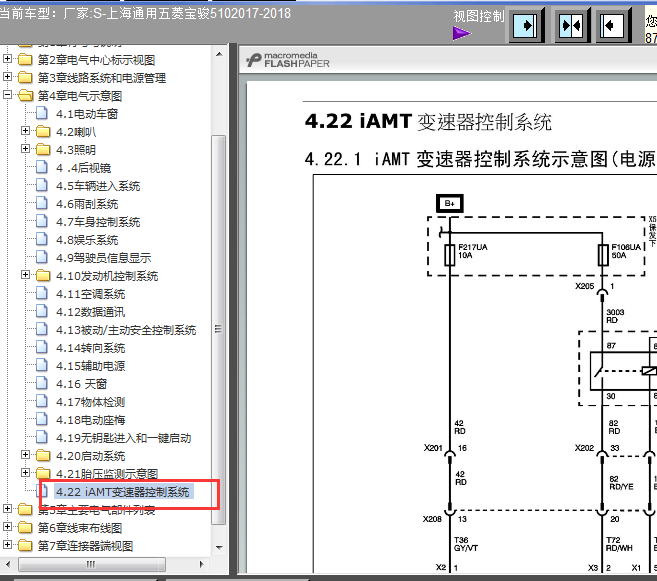657x581 pixels.
Task: Collapse the 第4章电气示意图 folder
Action: click(x=7, y=95)
